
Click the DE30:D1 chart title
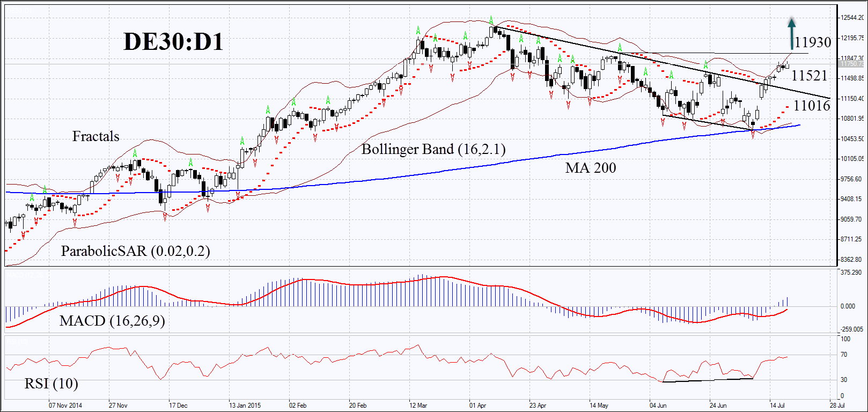click(173, 41)
